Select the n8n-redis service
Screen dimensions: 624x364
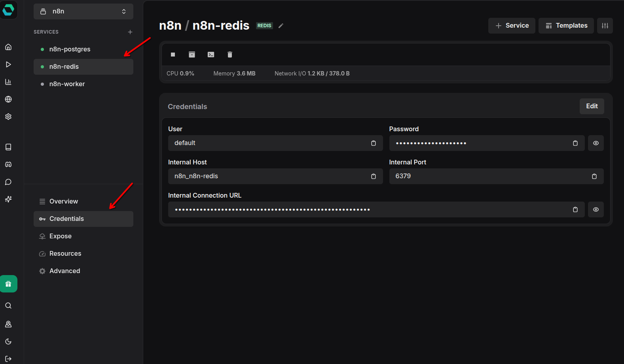(x=83, y=67)
